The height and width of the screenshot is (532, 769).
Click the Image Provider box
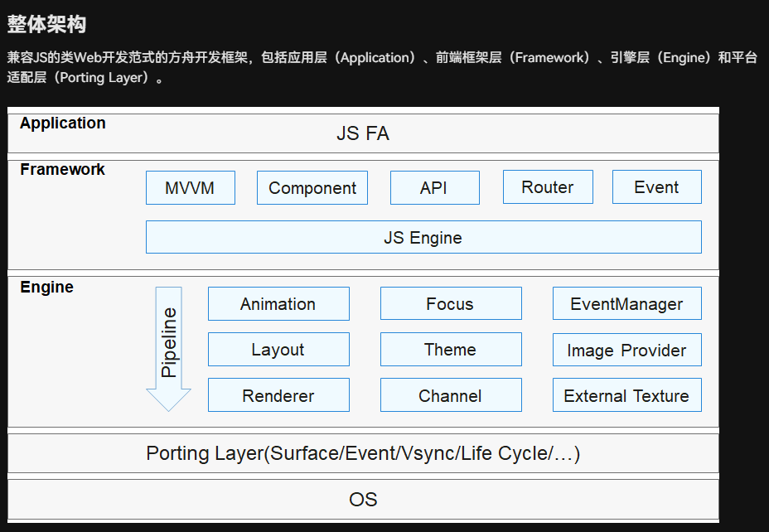click(x=626, y=351)
